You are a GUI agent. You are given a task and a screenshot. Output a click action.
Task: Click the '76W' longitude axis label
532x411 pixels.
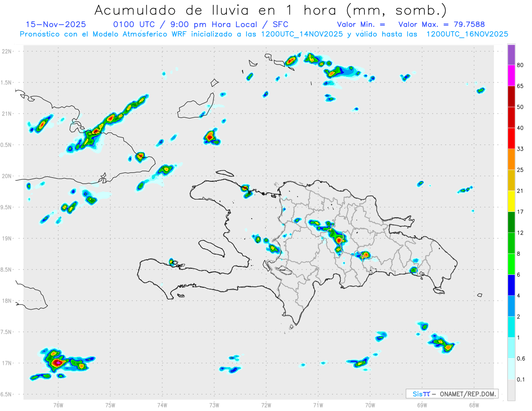point(58,405)
